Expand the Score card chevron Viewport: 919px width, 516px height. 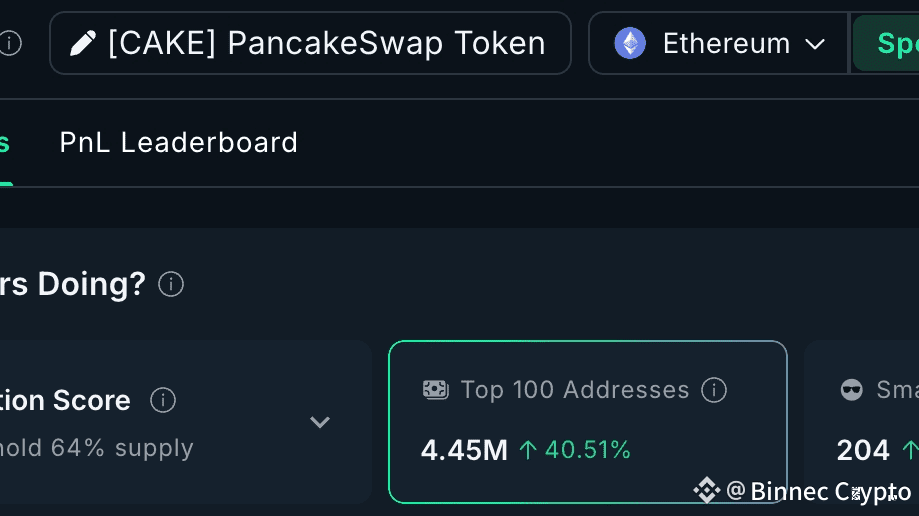pyautogui.click(x=320, y=422)
